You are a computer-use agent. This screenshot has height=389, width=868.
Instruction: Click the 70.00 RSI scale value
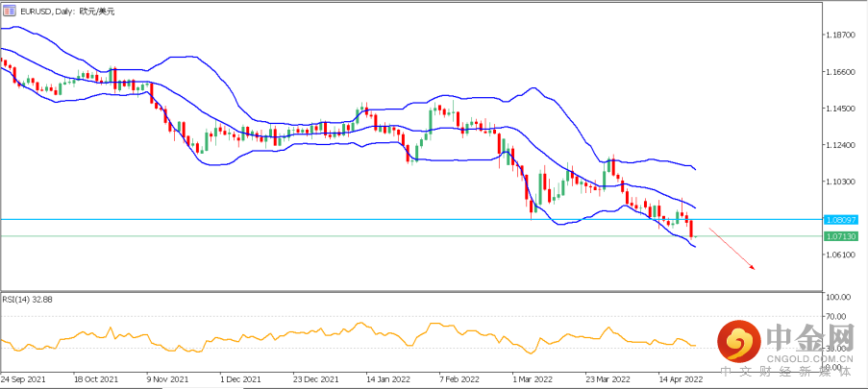coord(837,317)
